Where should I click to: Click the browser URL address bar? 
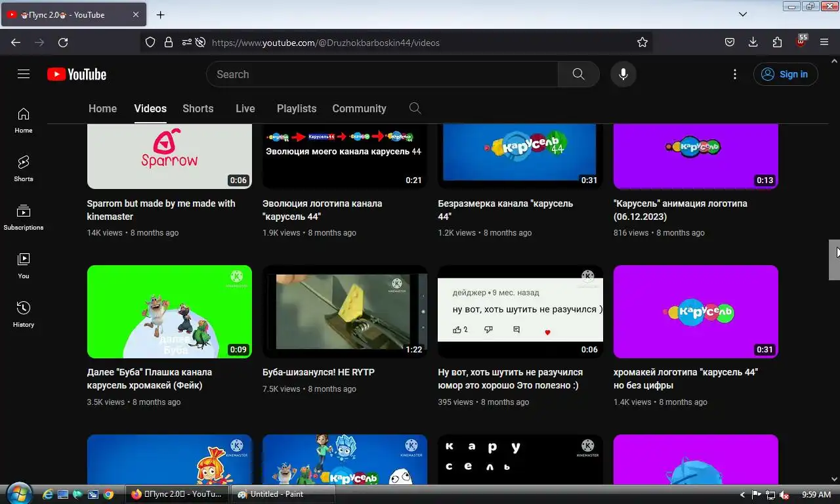point(420,42)
